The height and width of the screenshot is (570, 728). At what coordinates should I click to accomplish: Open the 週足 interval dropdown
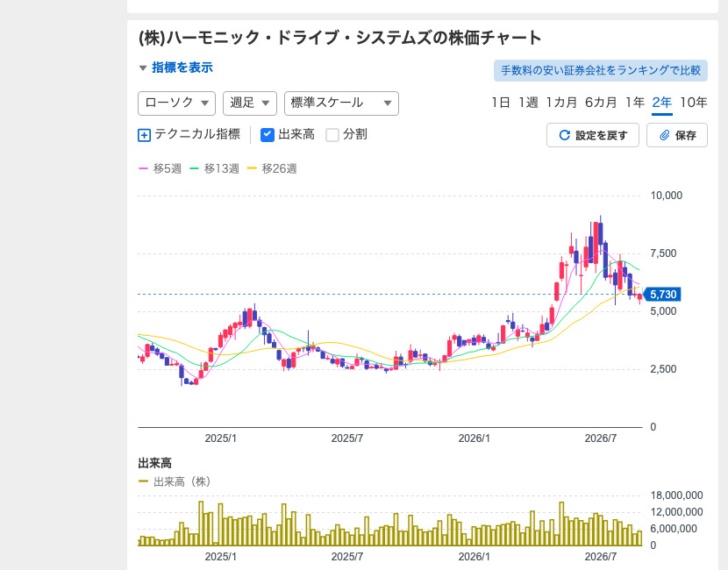pyautogui.click(x=250, y=103)
